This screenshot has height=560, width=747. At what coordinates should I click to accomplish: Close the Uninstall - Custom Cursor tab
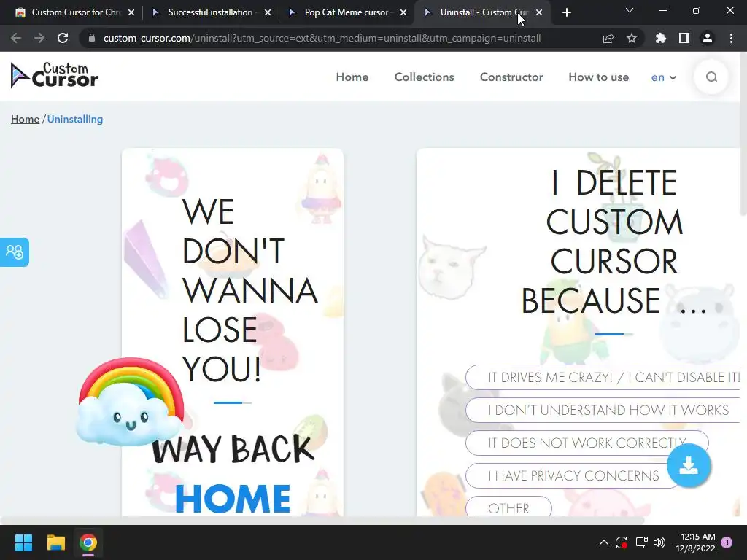[539, 13]
